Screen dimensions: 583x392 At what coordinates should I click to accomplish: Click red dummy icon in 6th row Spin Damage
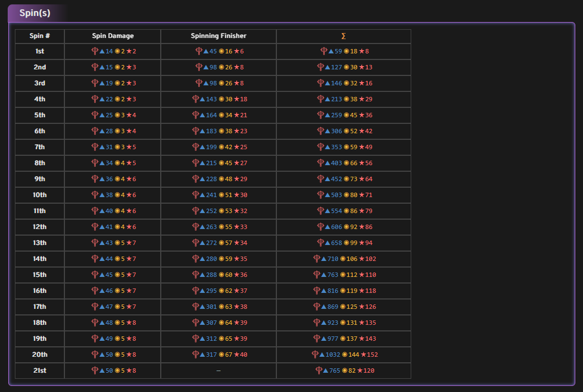pyautogui.click(x=95, y=131)
